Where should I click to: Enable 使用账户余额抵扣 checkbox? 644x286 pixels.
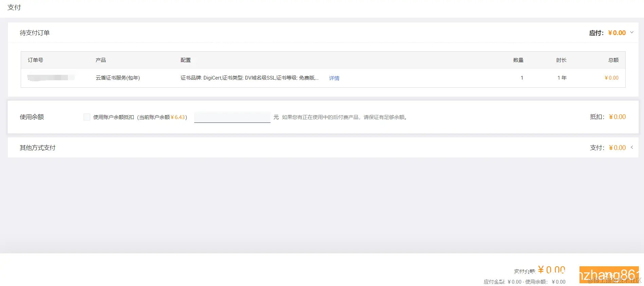87,117
